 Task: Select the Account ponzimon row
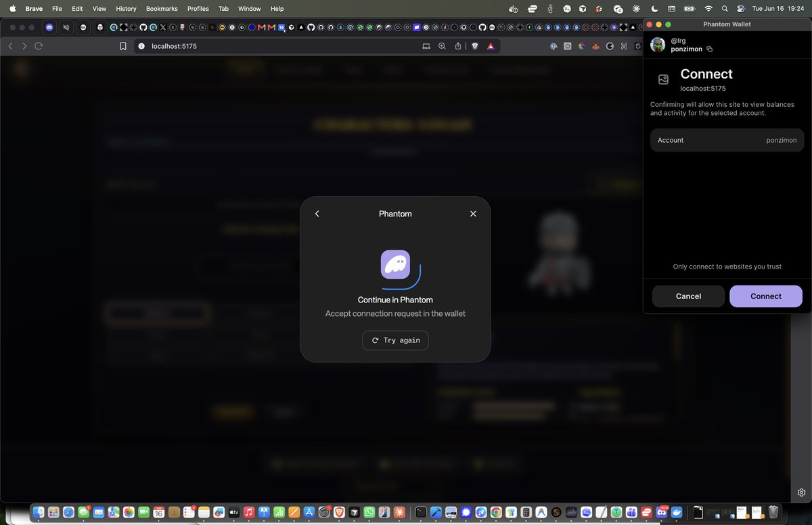(x=727, y=140)
